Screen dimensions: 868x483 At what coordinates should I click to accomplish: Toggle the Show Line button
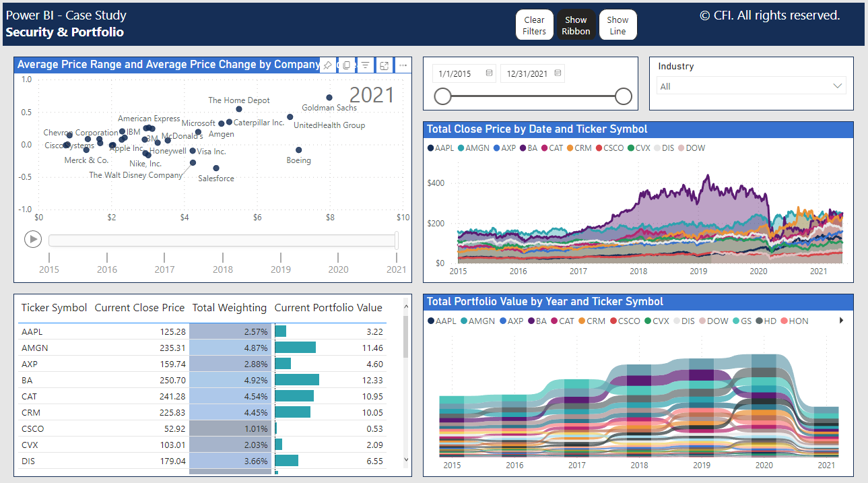(617, 26)
